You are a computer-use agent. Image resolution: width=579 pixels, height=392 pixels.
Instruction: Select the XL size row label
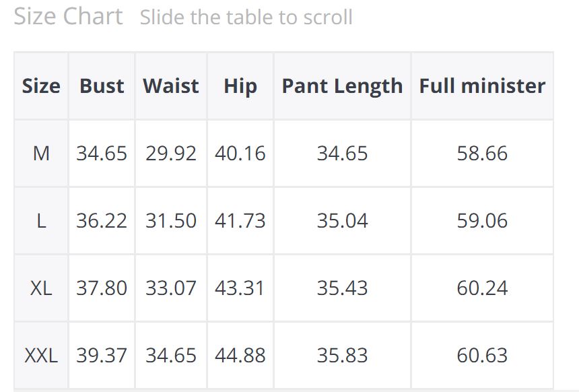coord(41,288)
